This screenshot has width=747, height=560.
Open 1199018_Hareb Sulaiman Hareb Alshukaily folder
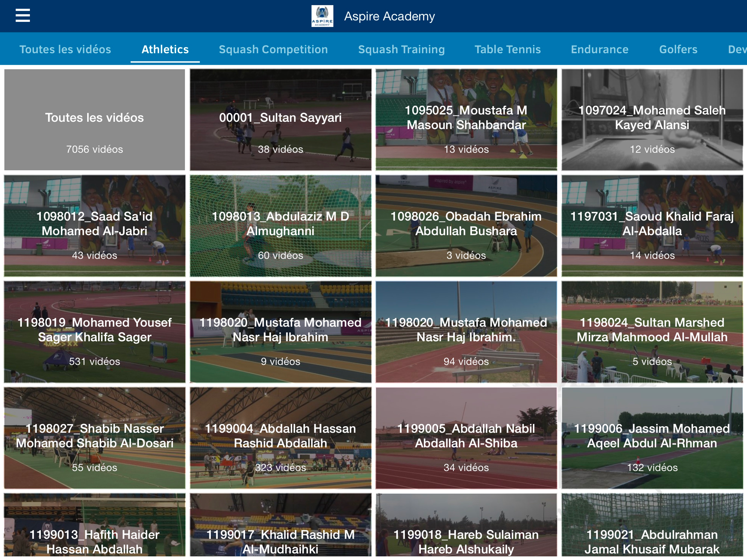coord(466,524)
